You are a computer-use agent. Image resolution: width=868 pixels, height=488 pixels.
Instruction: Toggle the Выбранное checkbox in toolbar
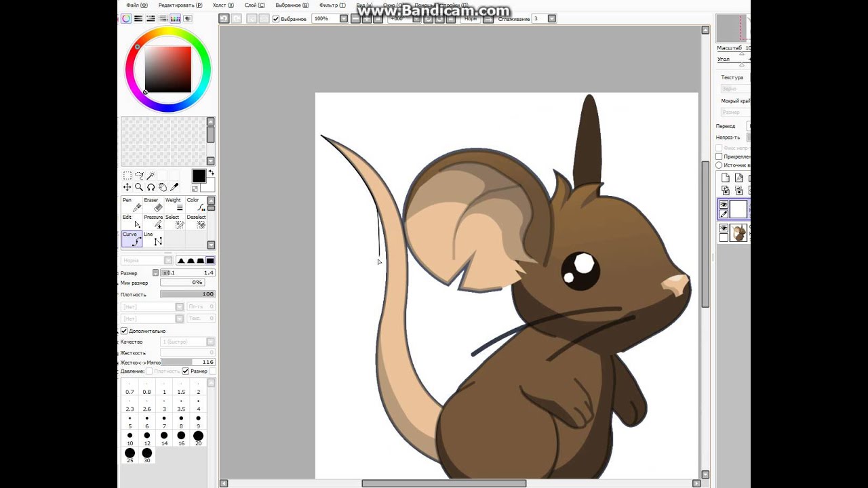coord(276,19)
